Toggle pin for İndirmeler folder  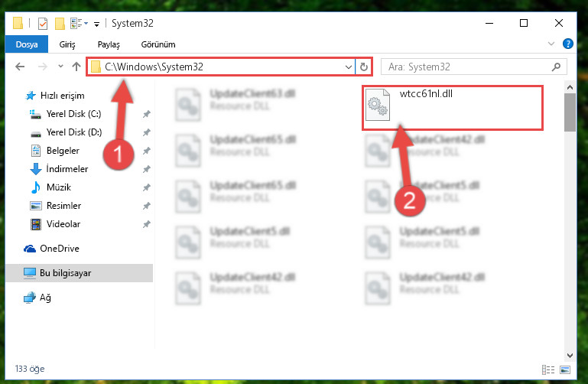[x=147, y=169]
